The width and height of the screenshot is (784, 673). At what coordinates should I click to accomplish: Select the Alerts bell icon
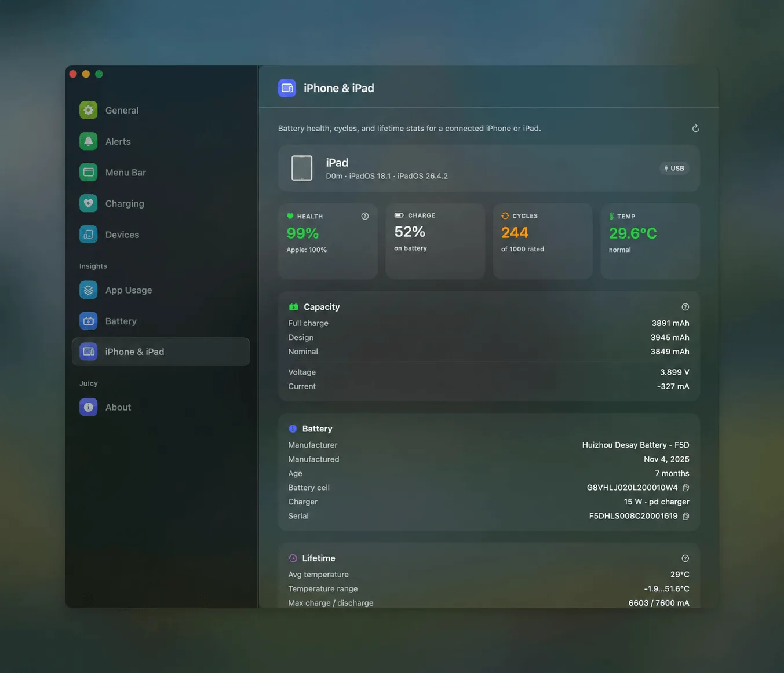[88, 141]
